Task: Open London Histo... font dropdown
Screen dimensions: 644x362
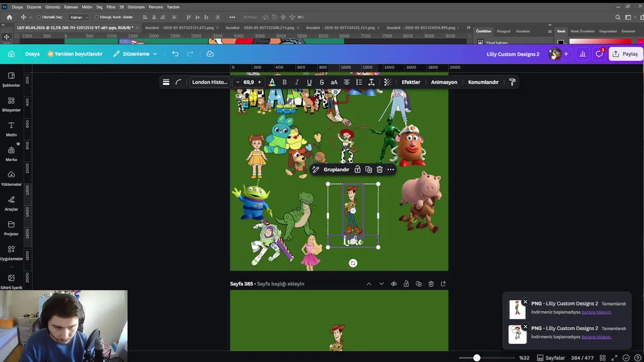Action: (210, 82)
